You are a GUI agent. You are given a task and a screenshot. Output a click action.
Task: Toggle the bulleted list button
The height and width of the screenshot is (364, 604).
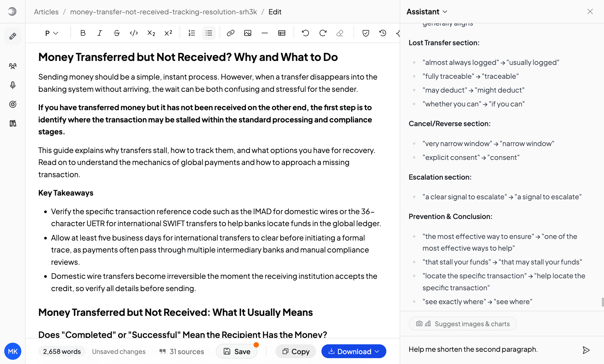[x=209, y=33]
